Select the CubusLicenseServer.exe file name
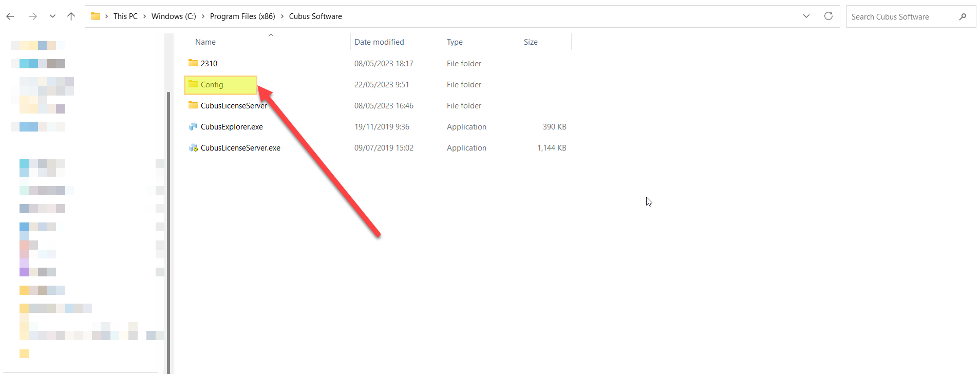 click(x=240, y=148)
